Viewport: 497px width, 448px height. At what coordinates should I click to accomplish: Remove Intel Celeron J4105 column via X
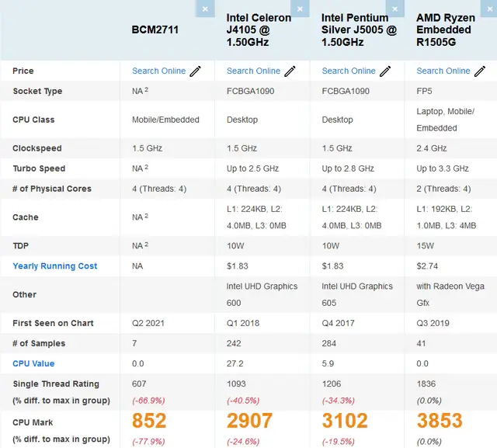300,9
